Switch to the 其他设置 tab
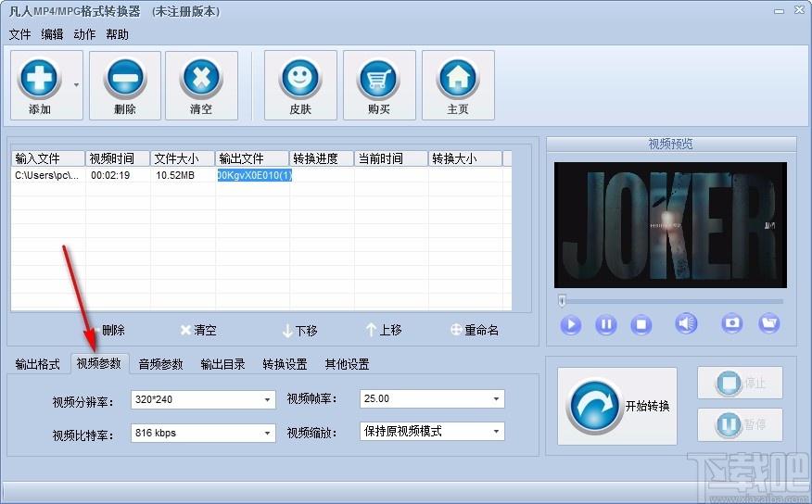Screen dimensions: 812x504 tap(347, 364)
